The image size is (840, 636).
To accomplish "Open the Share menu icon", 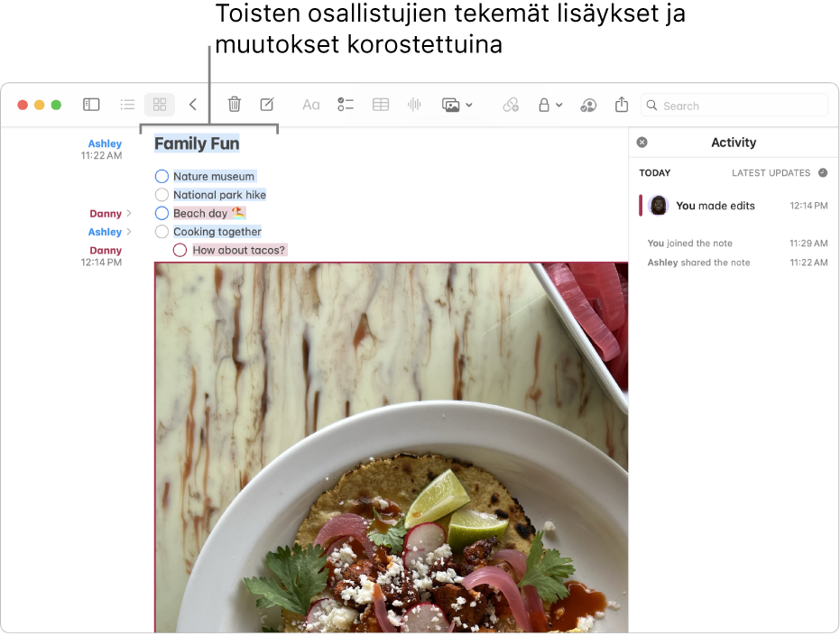I will coord(621,105).
